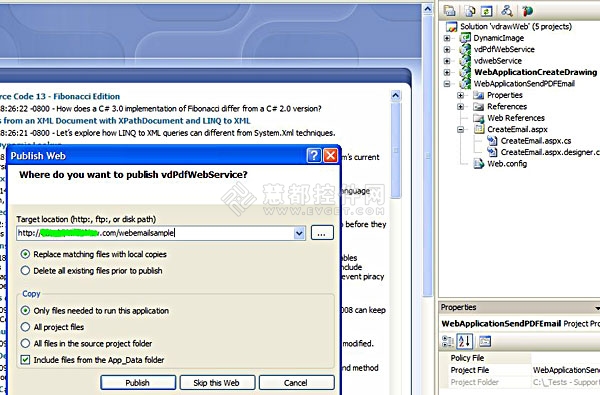This screenshot has width=600, height=395.
Task: Click the Properties folder icon in the tree
Action: [x=479, y=95]
